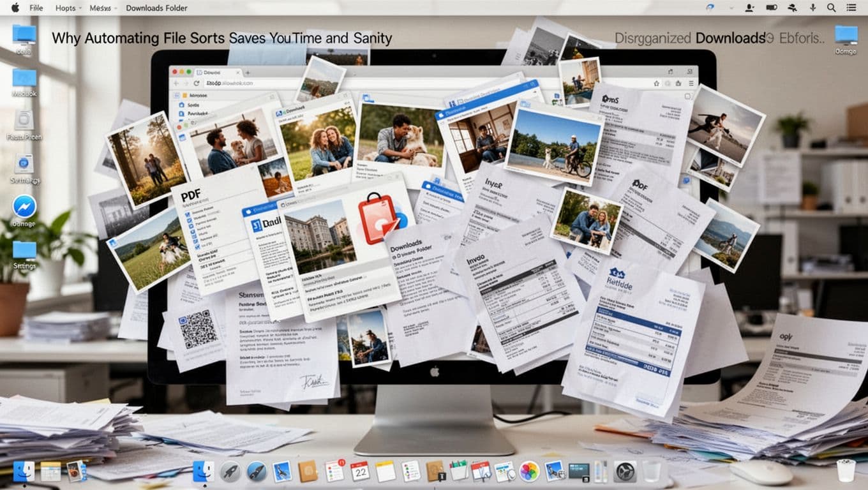Click the battery status icon in the menu bar
This screenshot has height=490, width=868.
772,8
